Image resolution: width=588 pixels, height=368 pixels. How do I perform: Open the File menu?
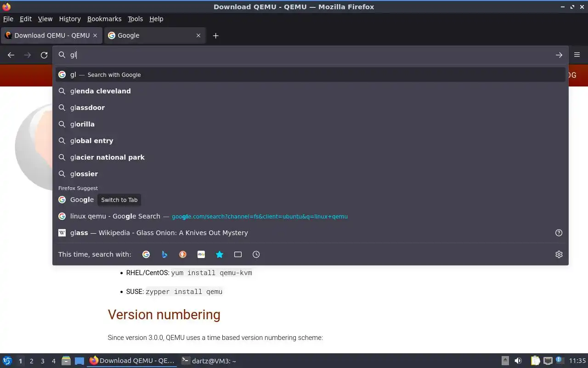click(x=8, y=19)
